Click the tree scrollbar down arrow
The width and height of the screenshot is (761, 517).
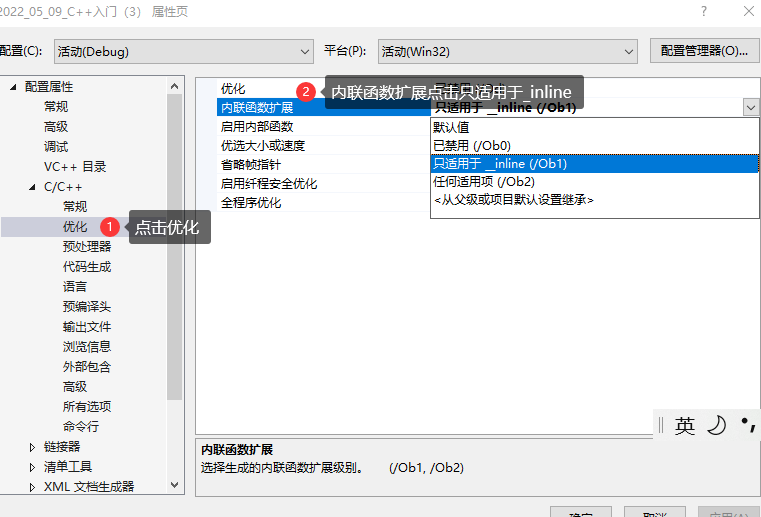tap(175, 485)
